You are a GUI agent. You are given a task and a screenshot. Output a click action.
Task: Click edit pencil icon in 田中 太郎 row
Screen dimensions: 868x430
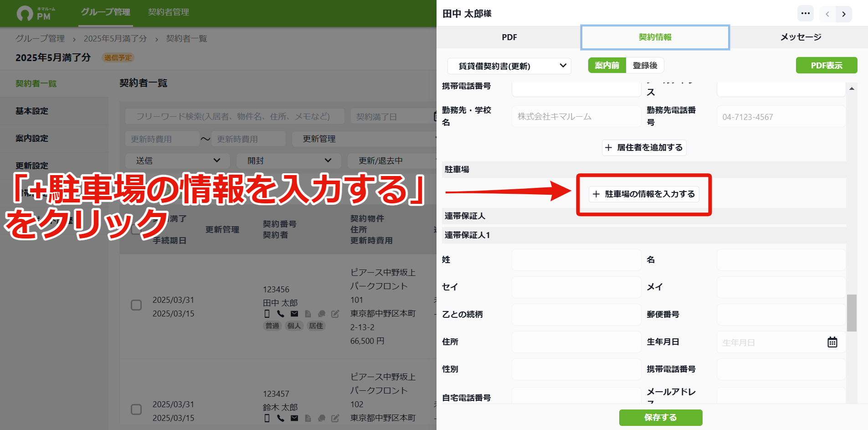pos(335,314)
